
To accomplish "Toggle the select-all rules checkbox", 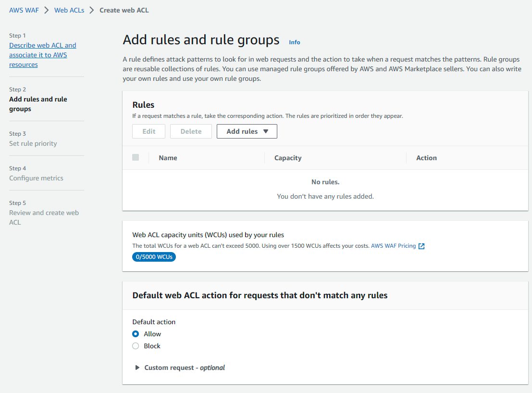I will (136, 157).
